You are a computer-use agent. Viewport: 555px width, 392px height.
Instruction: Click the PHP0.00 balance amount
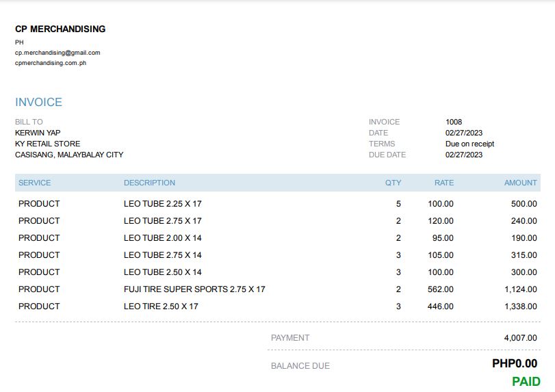pos(515,363)
